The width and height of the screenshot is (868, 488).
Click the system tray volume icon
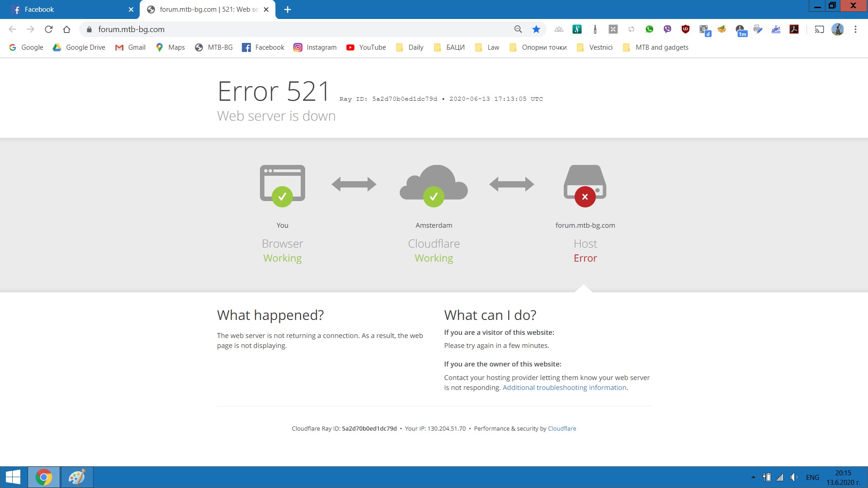[794, 477]
